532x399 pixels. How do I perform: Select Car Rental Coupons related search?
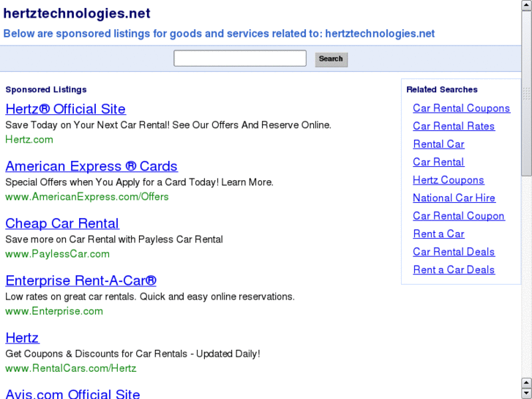[x=462, y=108]
